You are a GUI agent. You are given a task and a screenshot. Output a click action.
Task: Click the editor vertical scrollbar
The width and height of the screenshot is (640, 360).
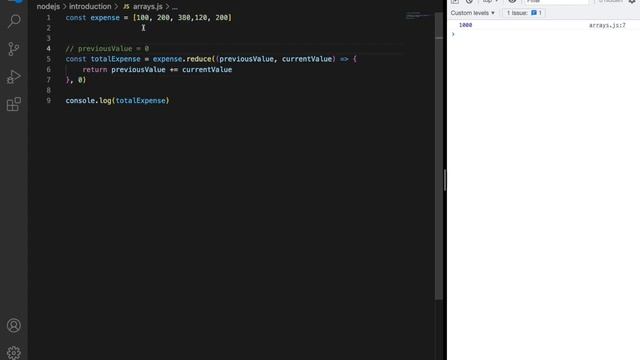439,155
